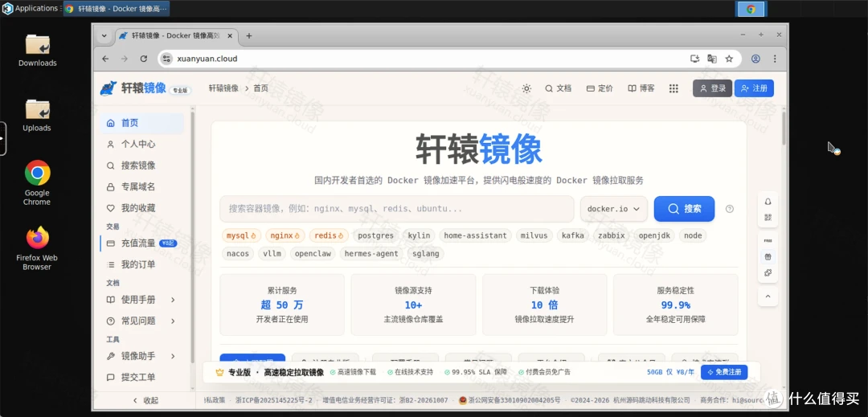The height and width of the screenshot is (417, 868).
Task: Click the QQ penguin icon in floating panel
Action: click(768, 202)
